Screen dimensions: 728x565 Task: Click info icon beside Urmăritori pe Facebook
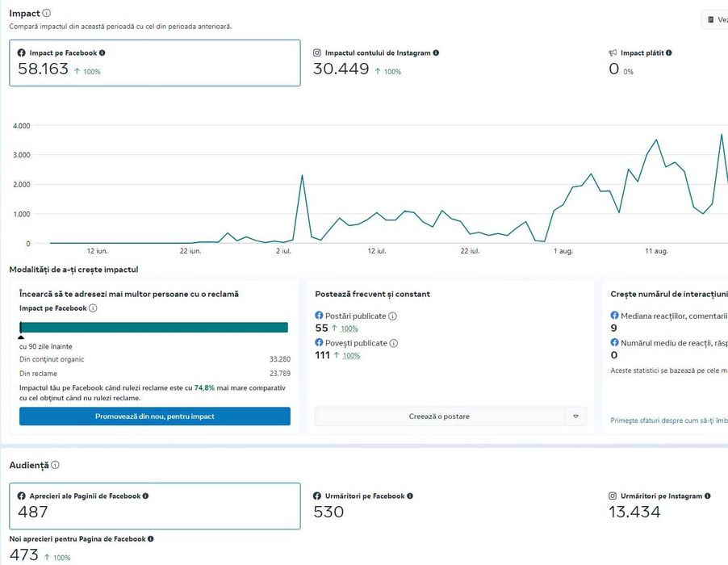[x=410, y=496]
